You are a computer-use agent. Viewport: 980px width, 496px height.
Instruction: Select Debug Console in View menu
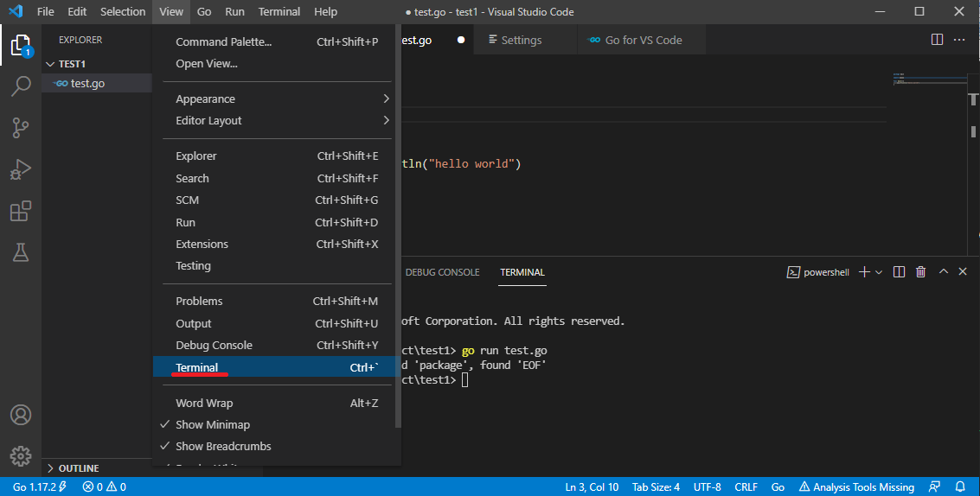click(x=275, y=346)
